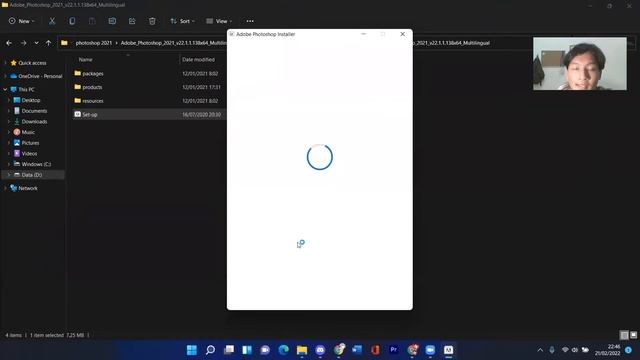Launch Microsoft Edge from taskbar
The image size is (640, 360).
click(x=284, y=350)
